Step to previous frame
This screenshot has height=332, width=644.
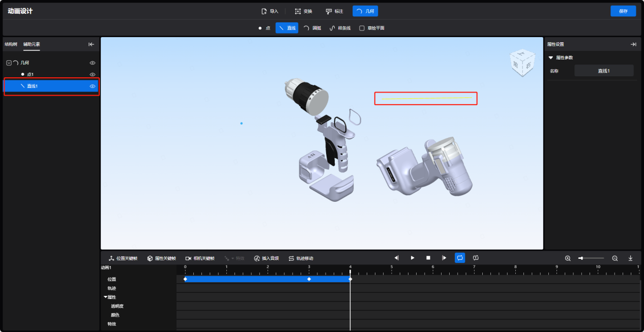(397, 258)
